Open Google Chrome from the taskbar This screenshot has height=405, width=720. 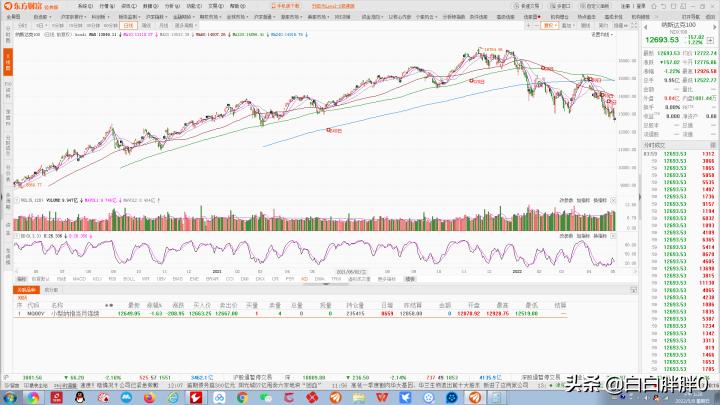pos(242,397)
